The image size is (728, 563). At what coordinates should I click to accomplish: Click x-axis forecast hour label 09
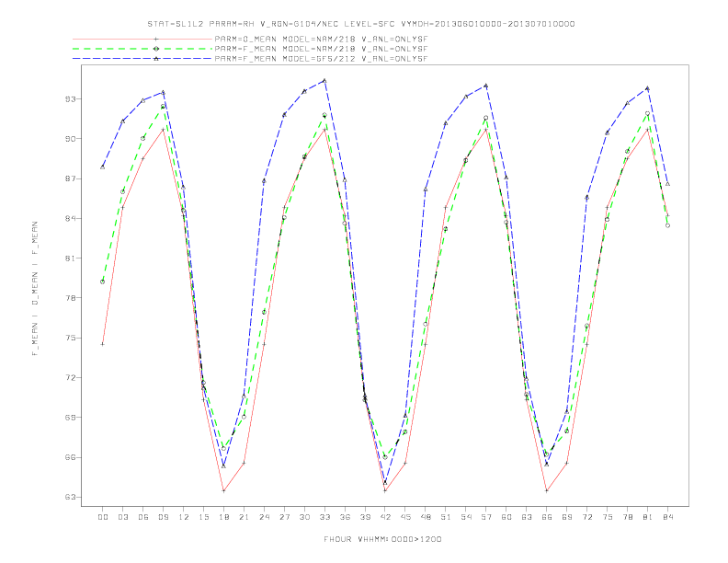(164, 517)
